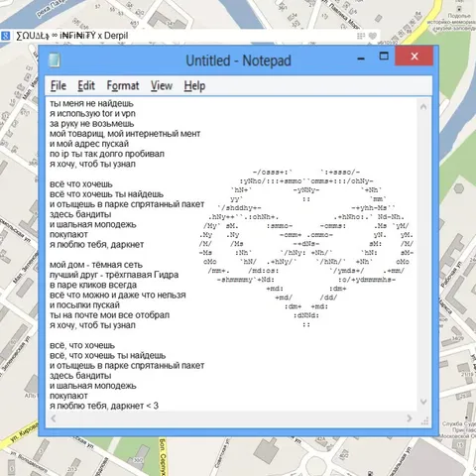Click the line 'мой дом - тёмная сеть'

(x=96, y=265)
